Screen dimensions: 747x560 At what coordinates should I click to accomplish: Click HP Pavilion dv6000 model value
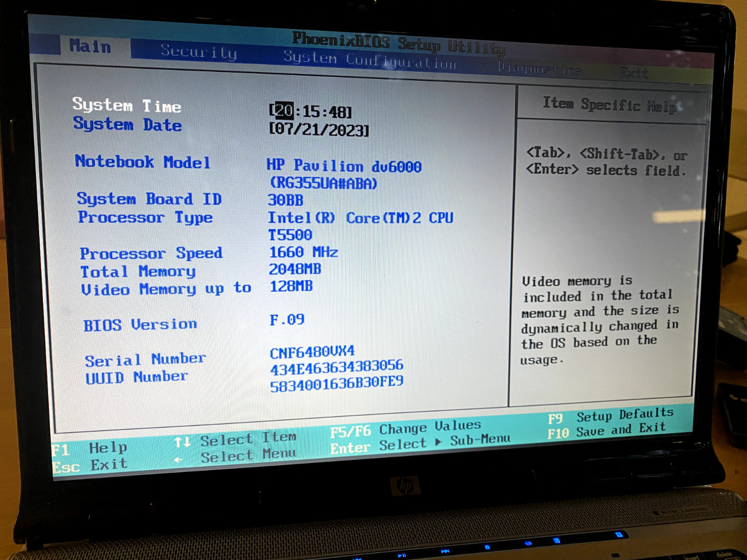pyautogui.click(x=344, y=165)
